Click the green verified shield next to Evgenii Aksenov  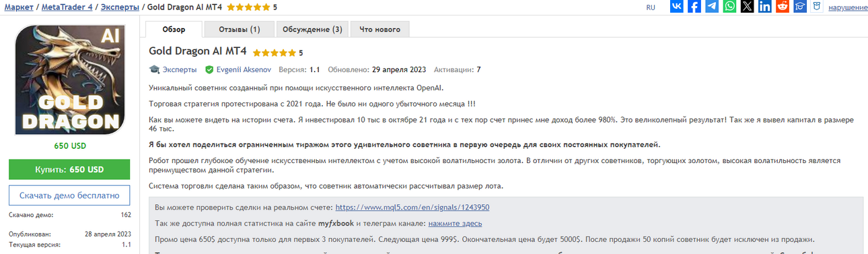[209, 69]
